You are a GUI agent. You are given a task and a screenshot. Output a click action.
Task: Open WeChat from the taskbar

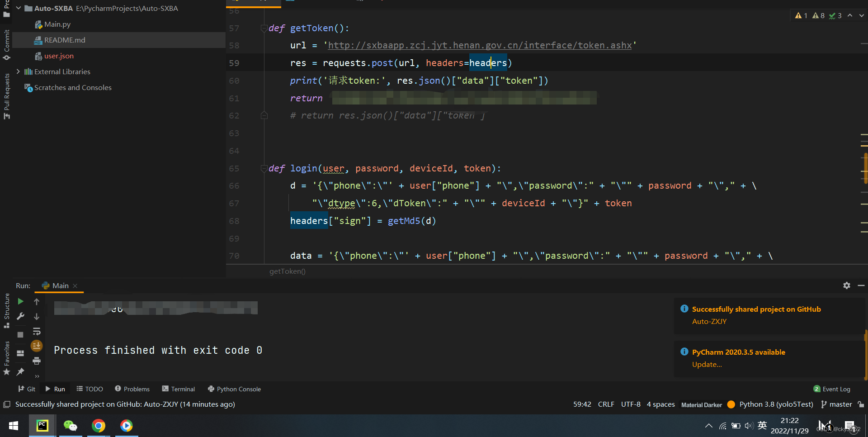pos(71,426)
